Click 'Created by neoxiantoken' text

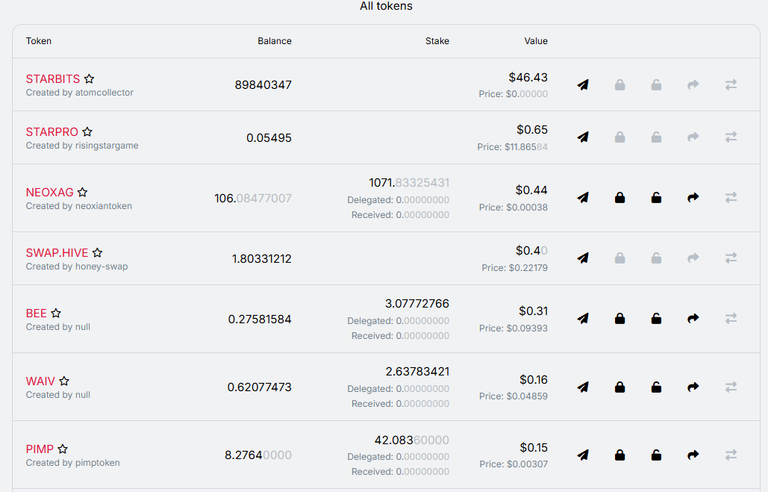[79, 206]
